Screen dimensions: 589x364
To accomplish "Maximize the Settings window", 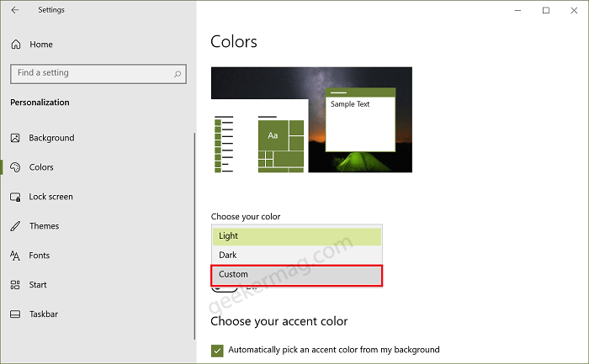I will [546, 10].
